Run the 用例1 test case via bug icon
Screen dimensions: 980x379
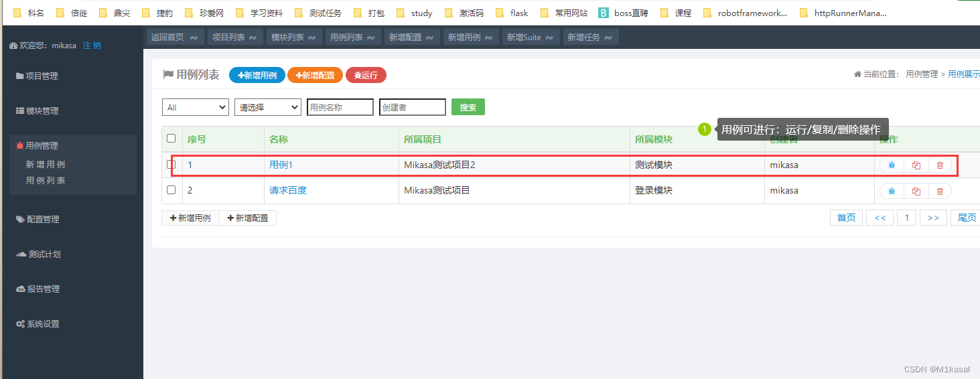[x=892, y=165]
